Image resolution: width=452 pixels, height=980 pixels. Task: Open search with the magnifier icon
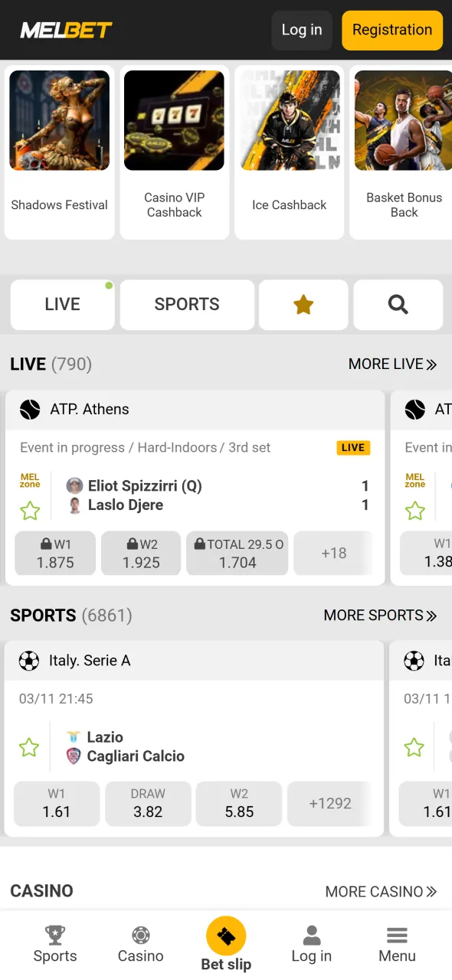pyautogui.click(x=398, y=304)
